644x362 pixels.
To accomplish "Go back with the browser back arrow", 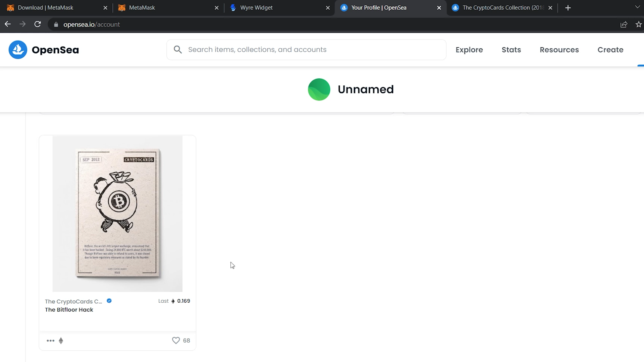I will pyautogui.click(x=8, y=24).
